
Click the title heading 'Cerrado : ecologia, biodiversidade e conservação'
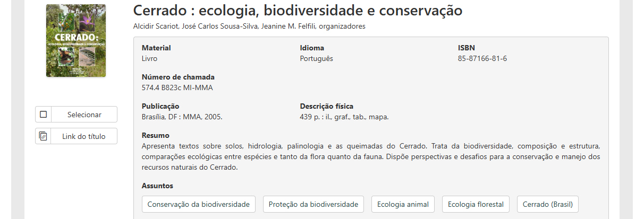298,11
